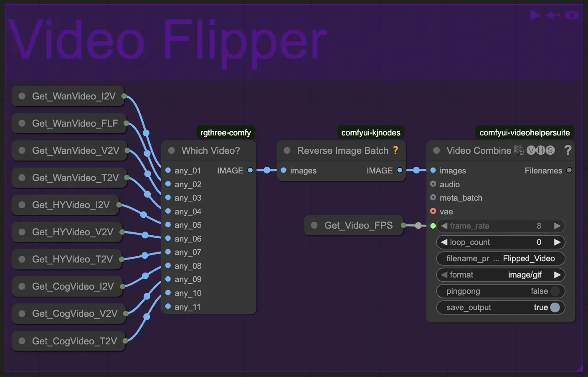Image resolution: width=588 pixels, height=377 pixels.
Task: Click the group bypass icon beside the eye
Action: tap(553, 15)
